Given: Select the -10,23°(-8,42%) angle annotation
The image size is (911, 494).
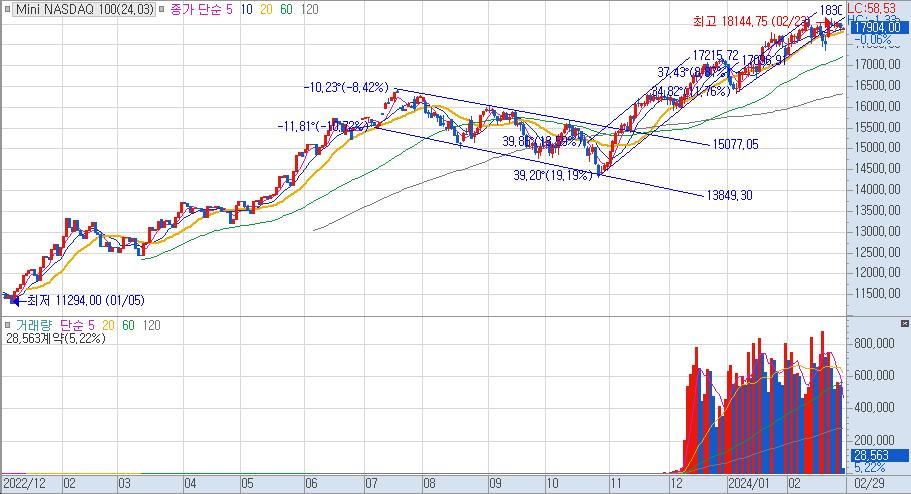Looking at the screenshot, I should pyautogui.click(x=346, y=88).
